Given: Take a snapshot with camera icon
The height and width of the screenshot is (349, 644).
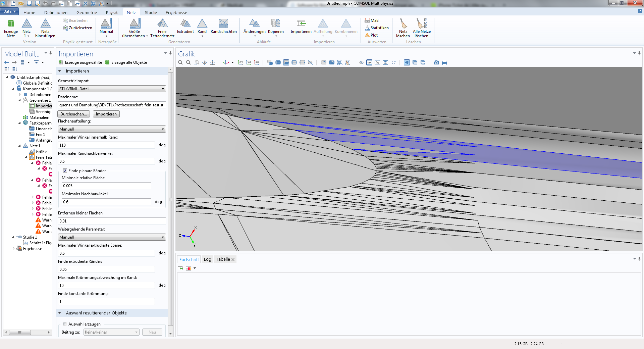Looking at the screenshot, I should tap(436, 62).
